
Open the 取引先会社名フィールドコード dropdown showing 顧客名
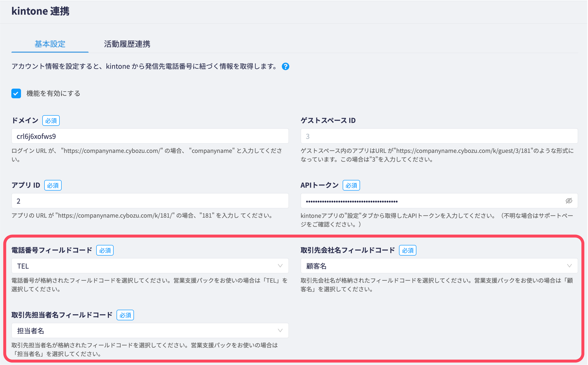[439, 266]
